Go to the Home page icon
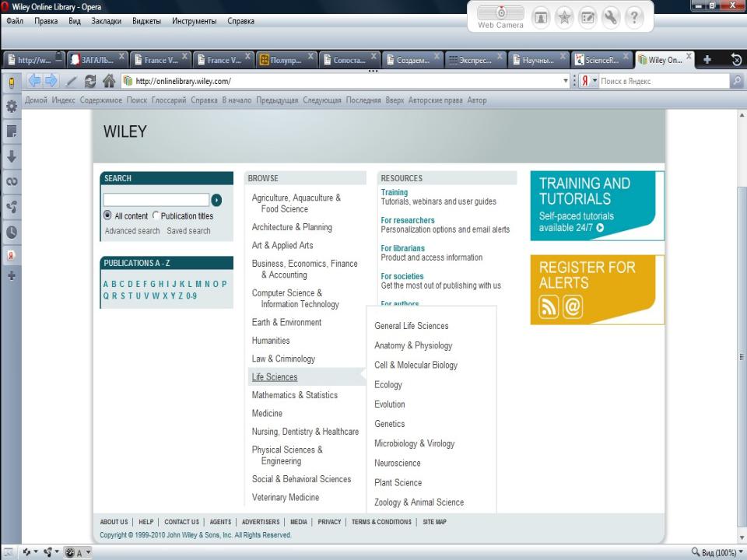The width and height of the screenshot is (747, 560). (x=109, y=81)
